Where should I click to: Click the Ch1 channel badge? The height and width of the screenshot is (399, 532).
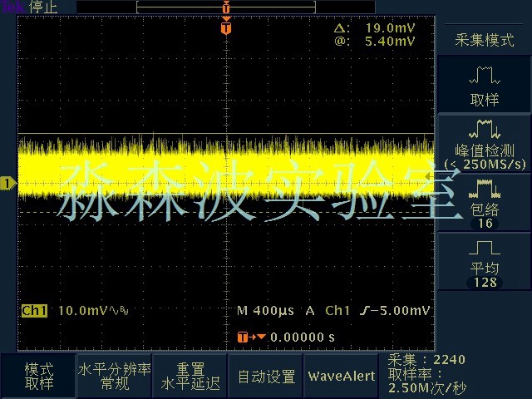click(34, 310)
